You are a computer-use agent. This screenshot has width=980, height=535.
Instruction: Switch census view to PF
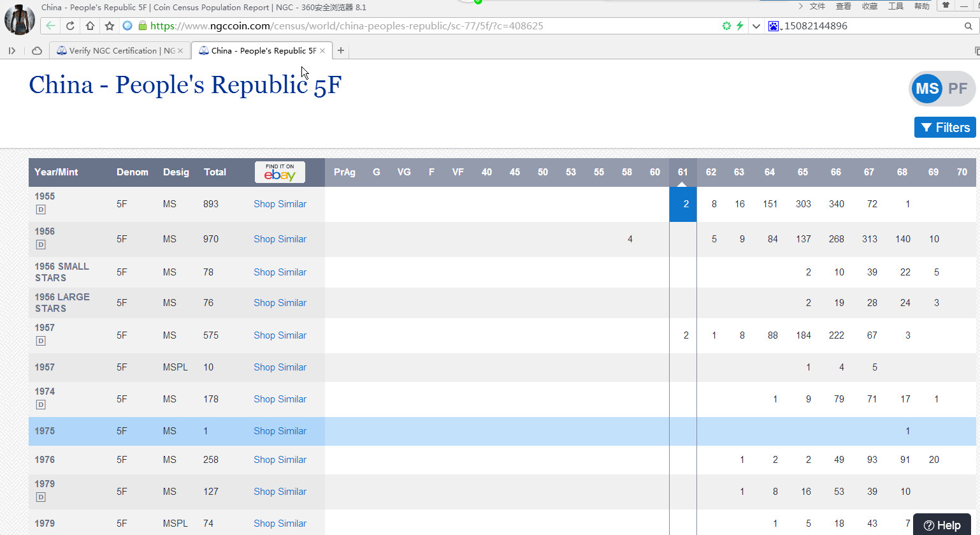point(958,89)
